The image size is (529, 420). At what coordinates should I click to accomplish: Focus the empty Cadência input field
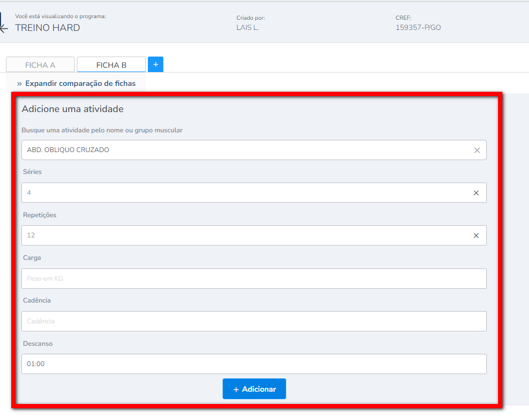point(254,321)
